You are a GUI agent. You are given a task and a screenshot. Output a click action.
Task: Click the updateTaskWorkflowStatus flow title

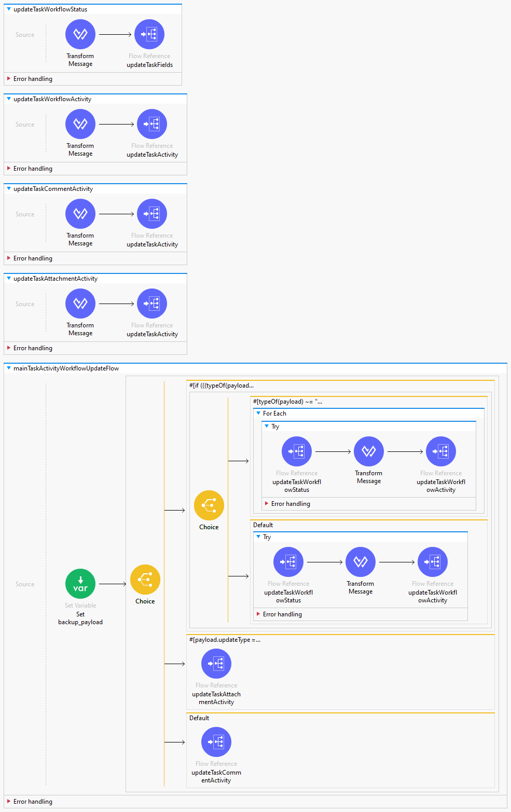click(50, 9)
